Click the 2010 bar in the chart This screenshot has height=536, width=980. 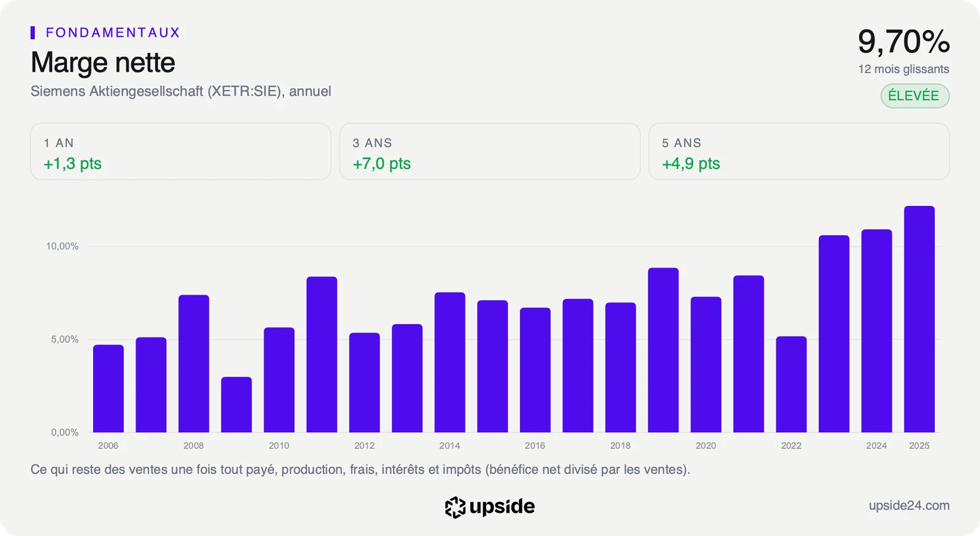click(x=279, y=380)
